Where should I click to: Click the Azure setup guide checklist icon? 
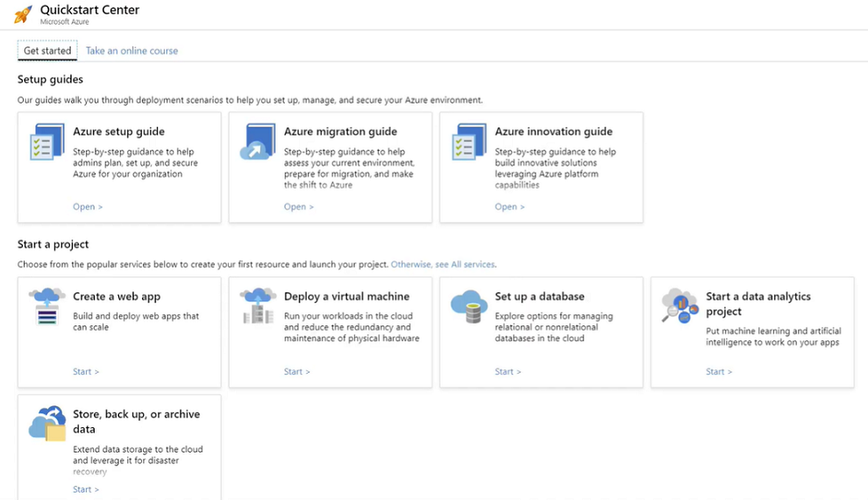click(47, 142)
